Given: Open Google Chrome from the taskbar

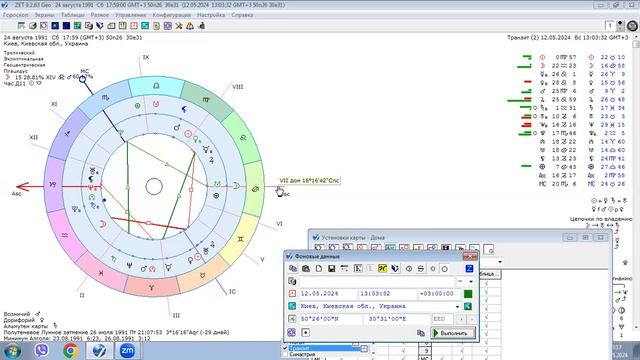Looking at the screenshot, I should pos(71,351).
